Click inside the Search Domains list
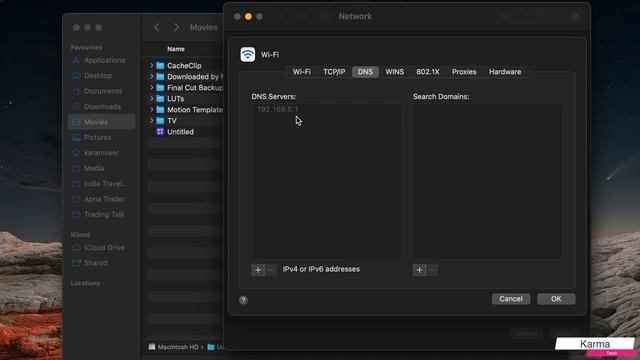The image size is (640, 360). pos(488,181)
